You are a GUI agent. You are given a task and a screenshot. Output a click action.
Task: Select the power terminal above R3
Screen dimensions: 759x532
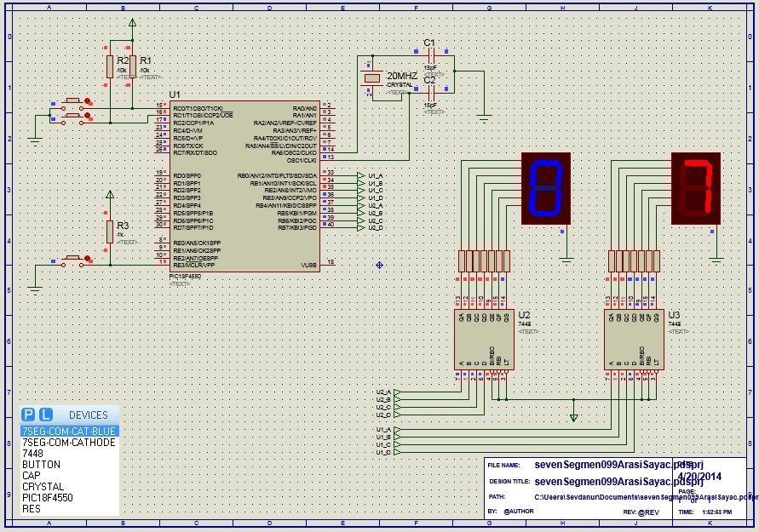tap(110, 195)
